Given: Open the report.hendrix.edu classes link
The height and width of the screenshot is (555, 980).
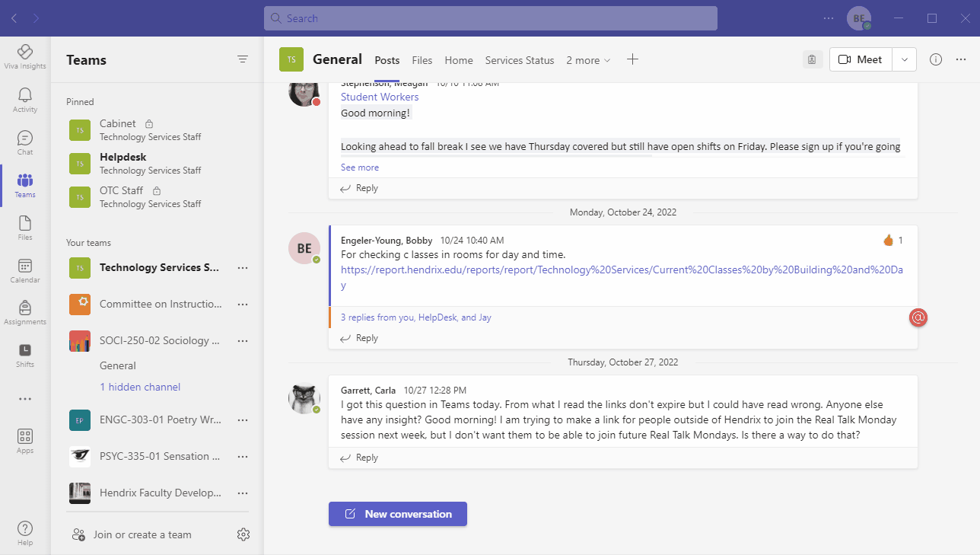Looking at the screenshot, I should pos(621,277).
